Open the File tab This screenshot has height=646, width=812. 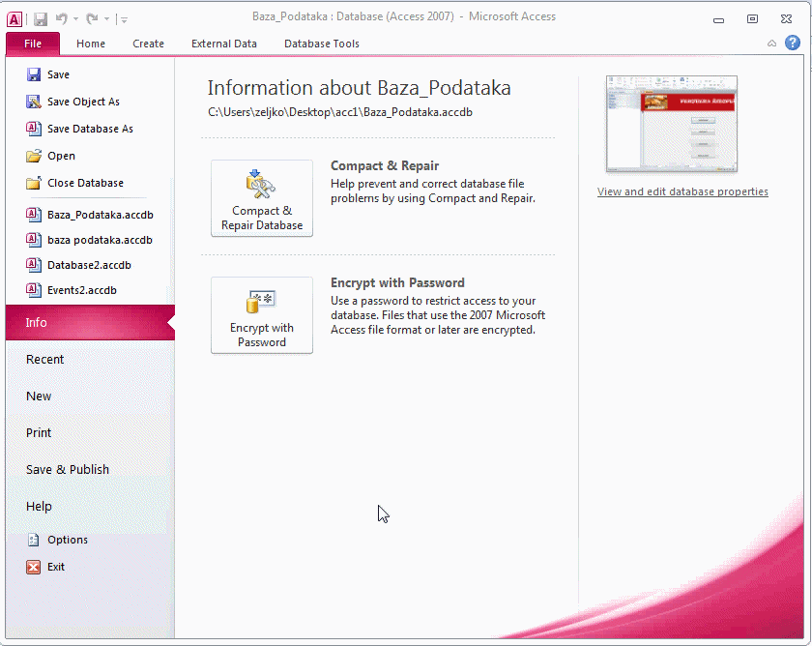tap(33, 44)
